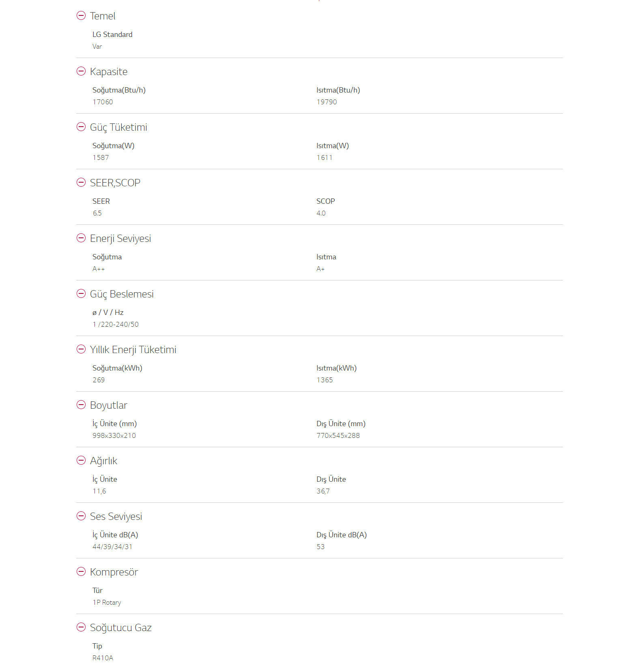The width and height of the screenshot is (644, 668).
Task: Click the Boyutlar heading text
Action: 109,405
